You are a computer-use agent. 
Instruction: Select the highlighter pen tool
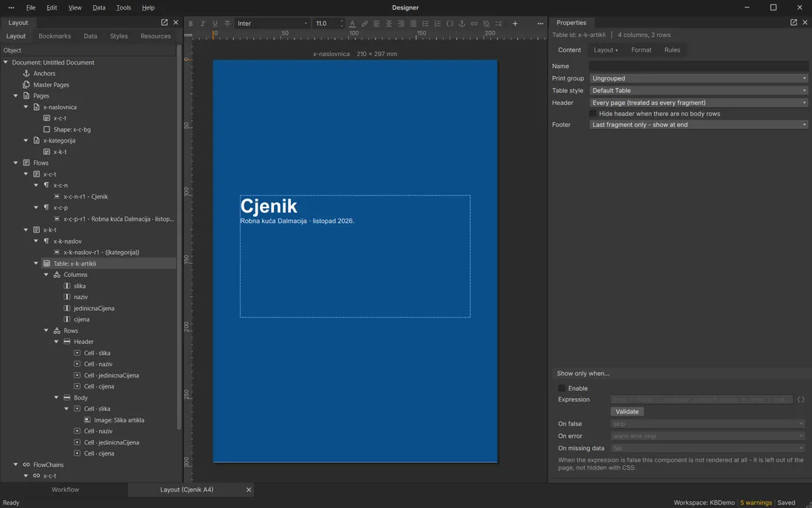365,24
